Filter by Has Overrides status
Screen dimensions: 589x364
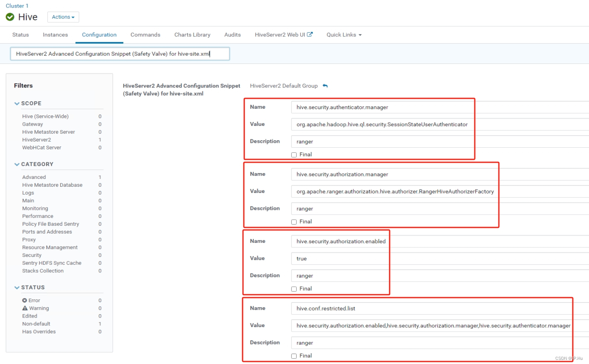click(39, 332)
